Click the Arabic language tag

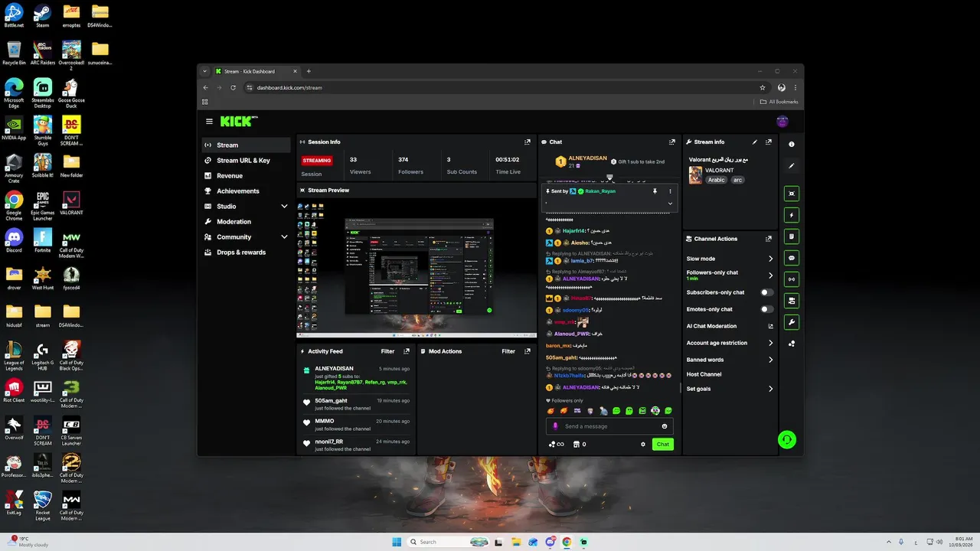tap(716, 180)
